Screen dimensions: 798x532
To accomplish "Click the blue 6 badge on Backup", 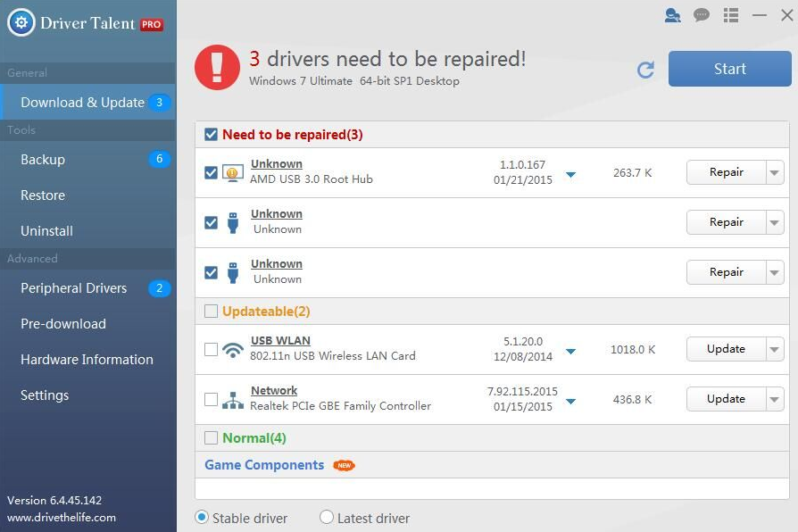I will (159, 159).
